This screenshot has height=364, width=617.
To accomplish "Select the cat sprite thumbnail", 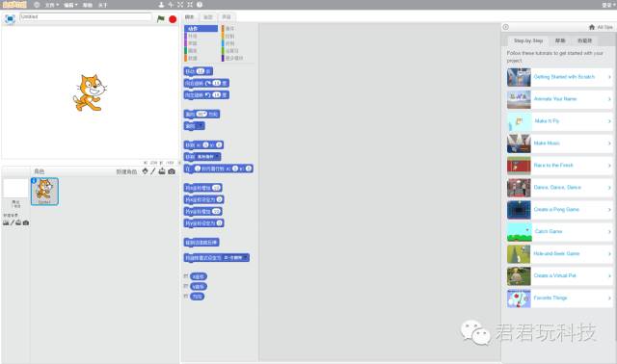I will (44, 192).
